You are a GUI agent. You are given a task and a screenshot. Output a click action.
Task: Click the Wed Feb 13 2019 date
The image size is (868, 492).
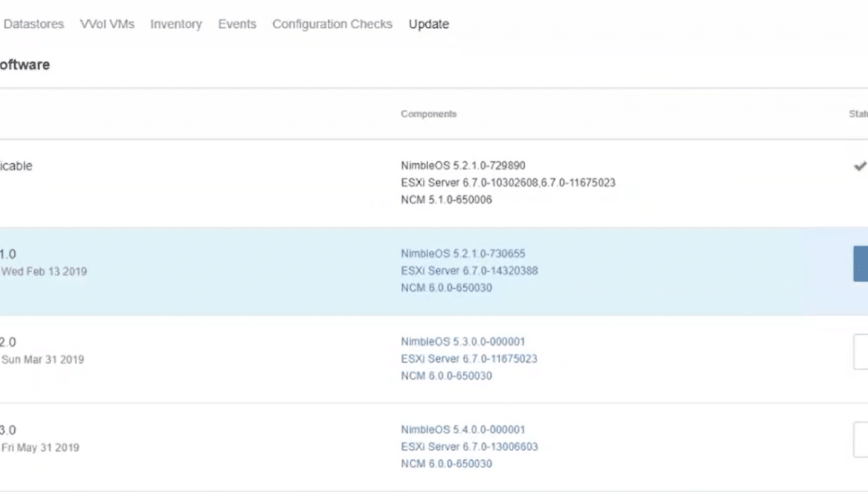(x=44, y=272)
